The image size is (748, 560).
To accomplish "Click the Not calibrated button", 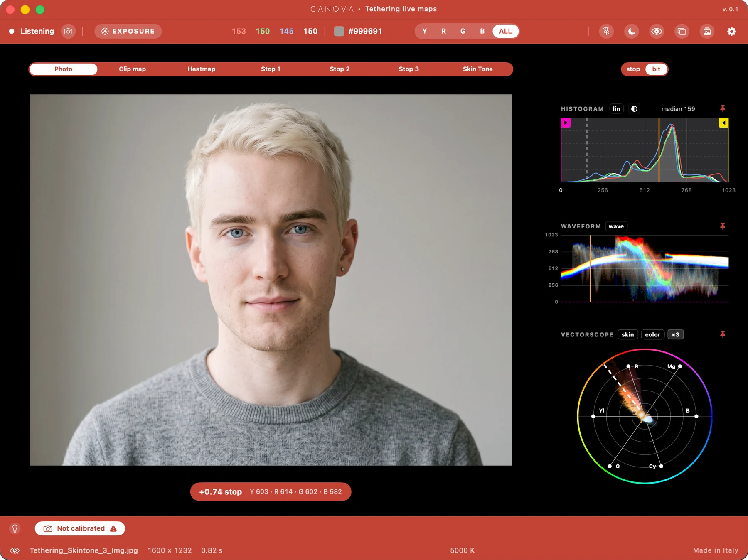I will click(80, 528).
